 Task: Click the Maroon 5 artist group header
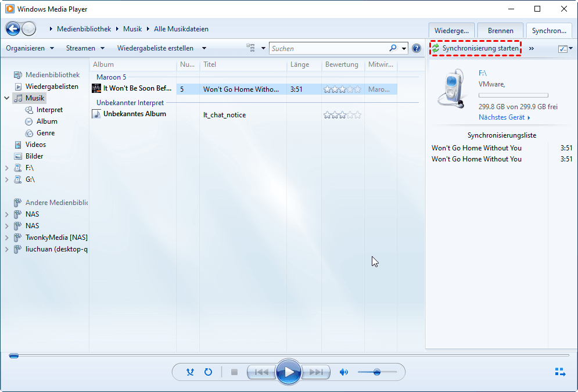tap(112, 77)
